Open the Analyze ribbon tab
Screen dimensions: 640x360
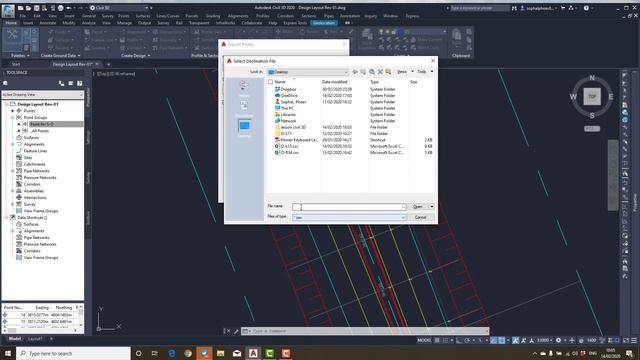[89, 23]
